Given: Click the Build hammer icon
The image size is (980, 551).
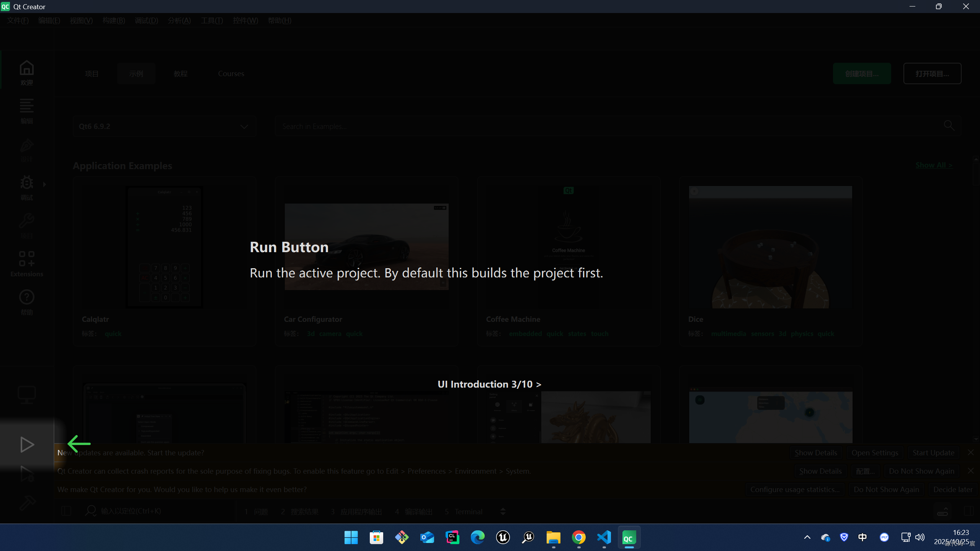Looking at the screenshot, I should (27, 503).
